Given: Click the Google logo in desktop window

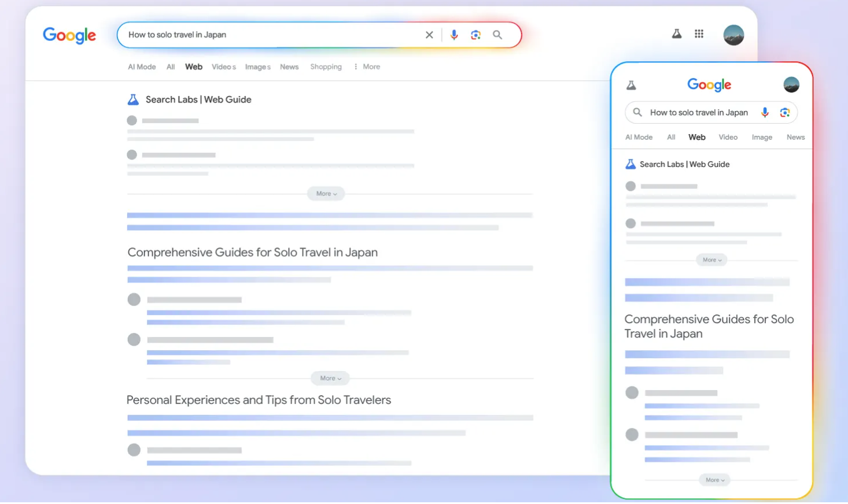Looking at the screenshot, I should coord(69,35).
